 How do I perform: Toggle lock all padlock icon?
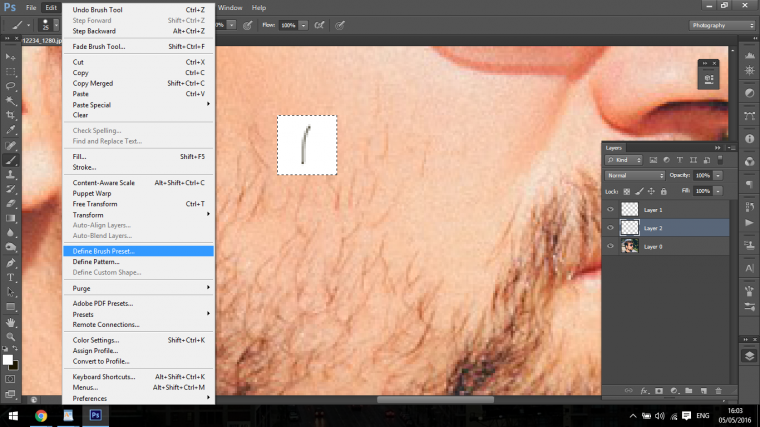pos(664,191)
